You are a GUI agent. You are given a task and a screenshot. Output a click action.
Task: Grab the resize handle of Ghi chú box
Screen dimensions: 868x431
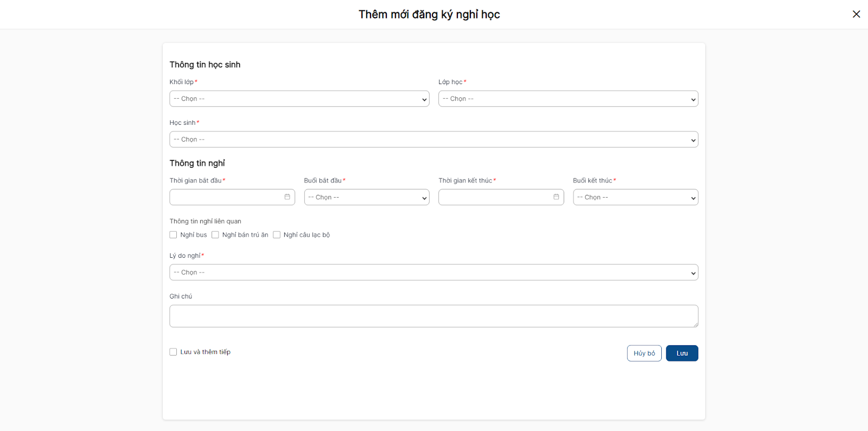click(x=695, y=324)
